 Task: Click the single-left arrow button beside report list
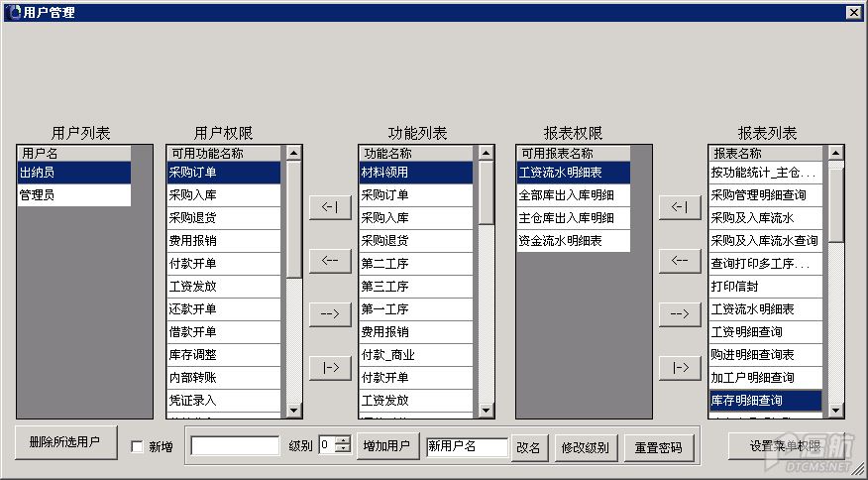tap(680, 261)
